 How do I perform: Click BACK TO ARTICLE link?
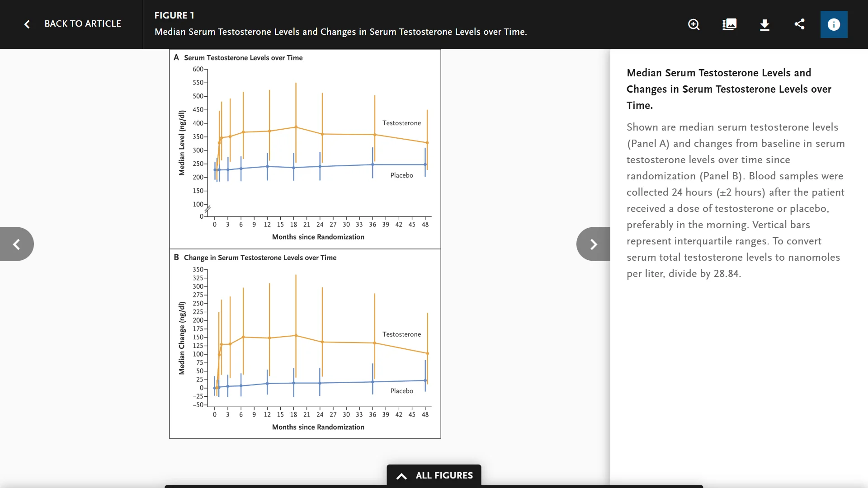point(83,23)
